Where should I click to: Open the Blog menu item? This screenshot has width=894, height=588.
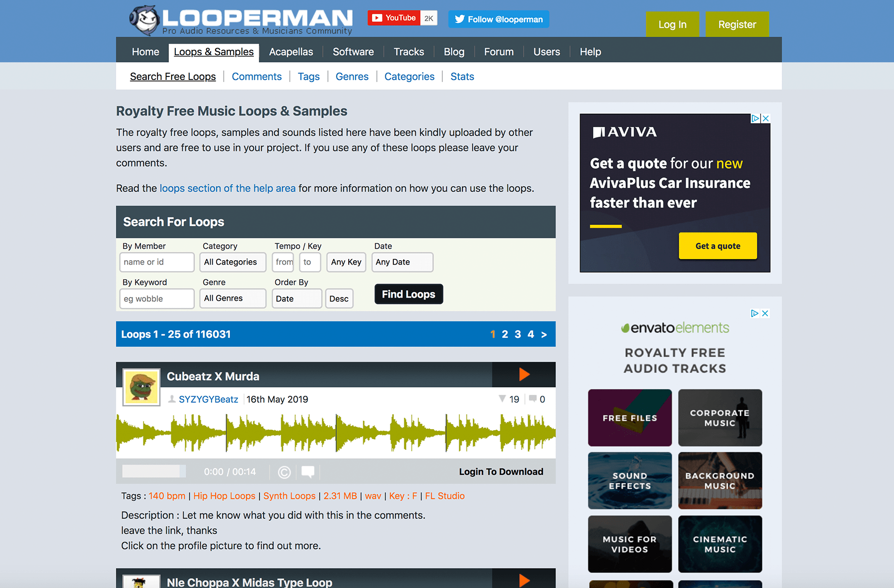click(454, 52)
